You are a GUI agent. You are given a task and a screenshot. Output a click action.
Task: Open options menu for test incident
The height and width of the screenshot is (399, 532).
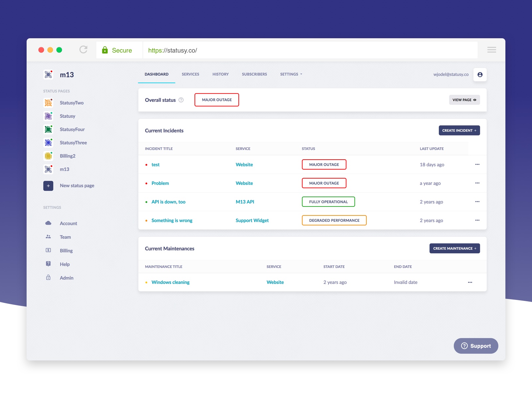point(477,165)
